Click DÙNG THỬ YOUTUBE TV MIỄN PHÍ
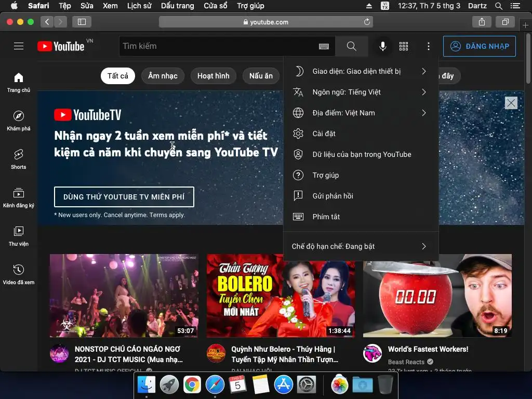The image size is (532, 399). (124, 197)
